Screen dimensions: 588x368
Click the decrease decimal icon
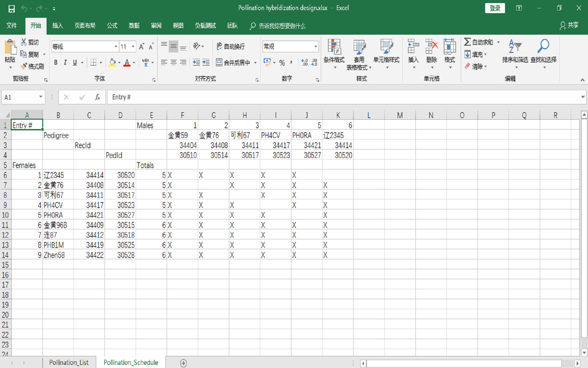[x=314, y=63]
